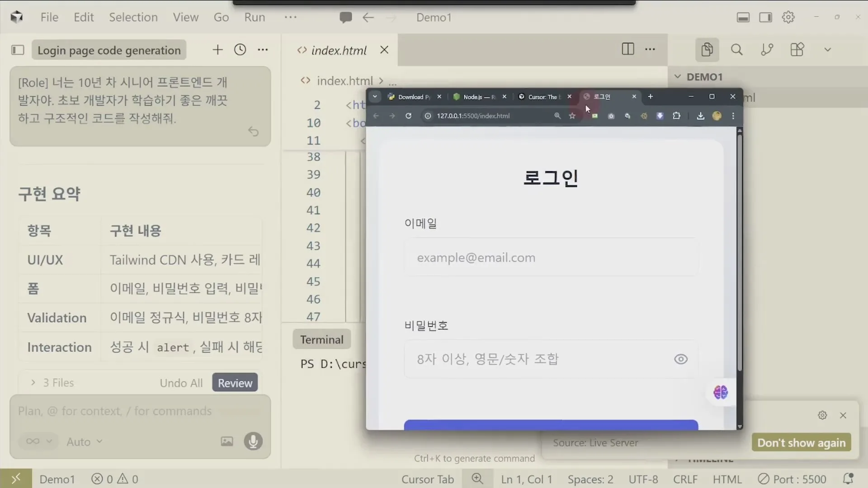Navigate back with title bar arrow

tap(368, 18)
